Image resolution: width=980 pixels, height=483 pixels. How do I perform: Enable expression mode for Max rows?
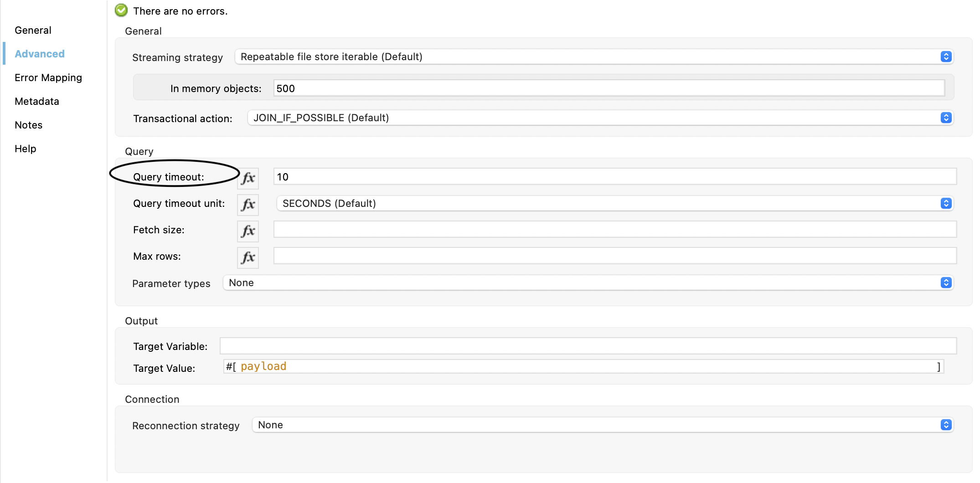[x=248, y=257]
